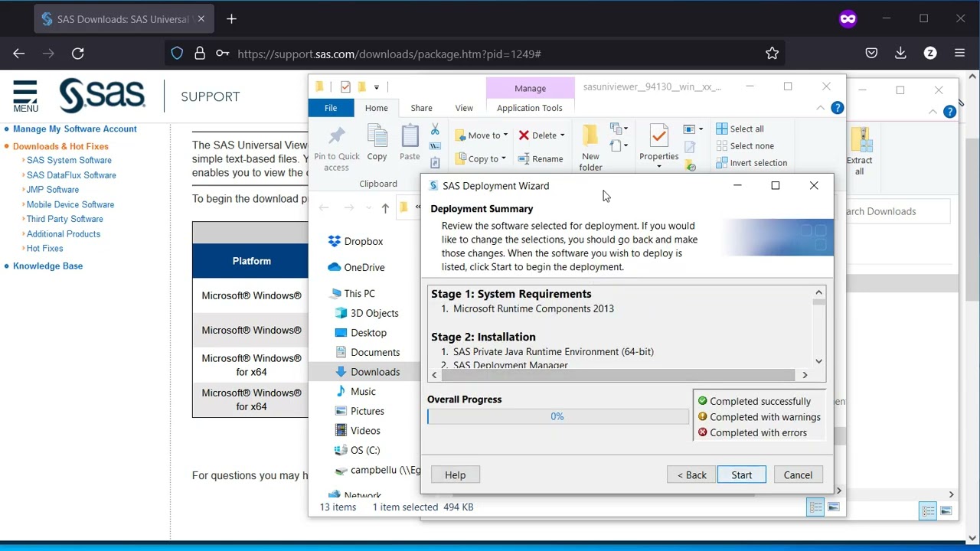The height and width of the screenshot is (551, 980).
Task: Select Downloads in navigation pane
Action: tap(367, 372)
